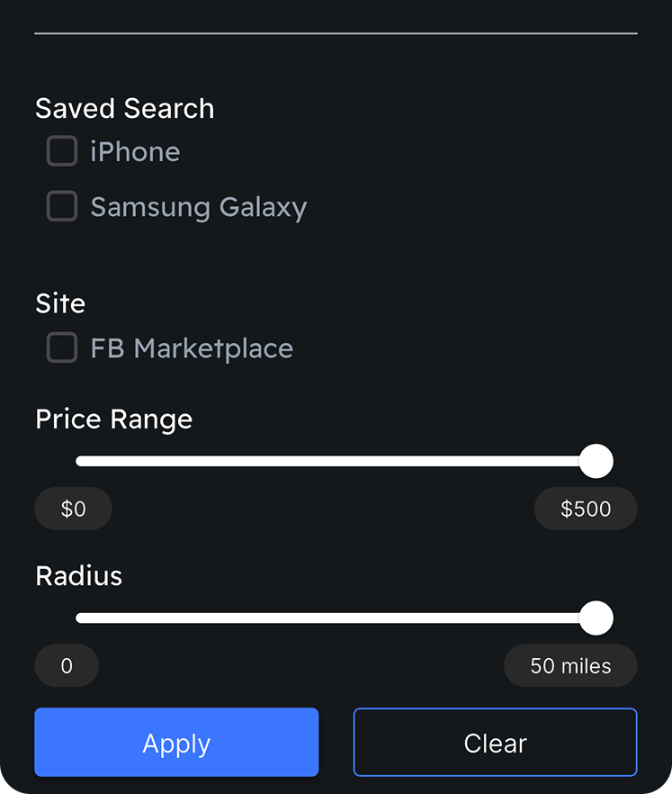Image resolution: width=672 pixels, height=794 pixels.
Task: Enable the FB Marketplace site checkbox
Action: [x=62, y=347]
